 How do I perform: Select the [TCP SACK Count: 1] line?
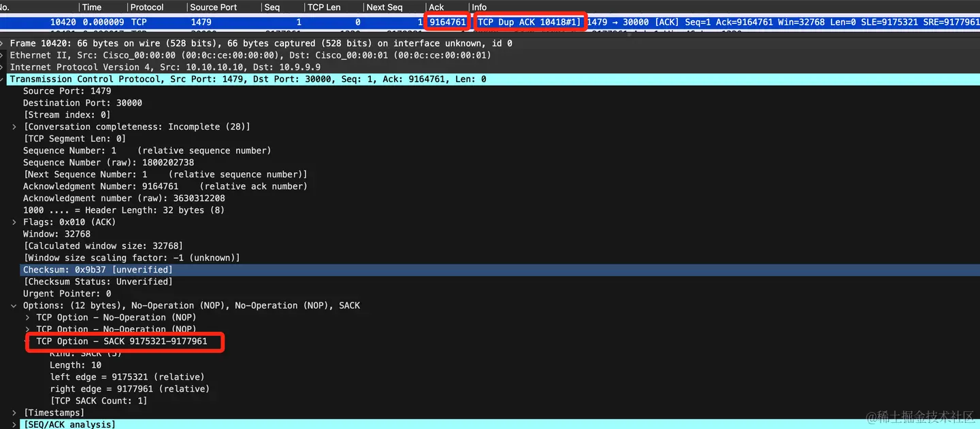(98, 401)
